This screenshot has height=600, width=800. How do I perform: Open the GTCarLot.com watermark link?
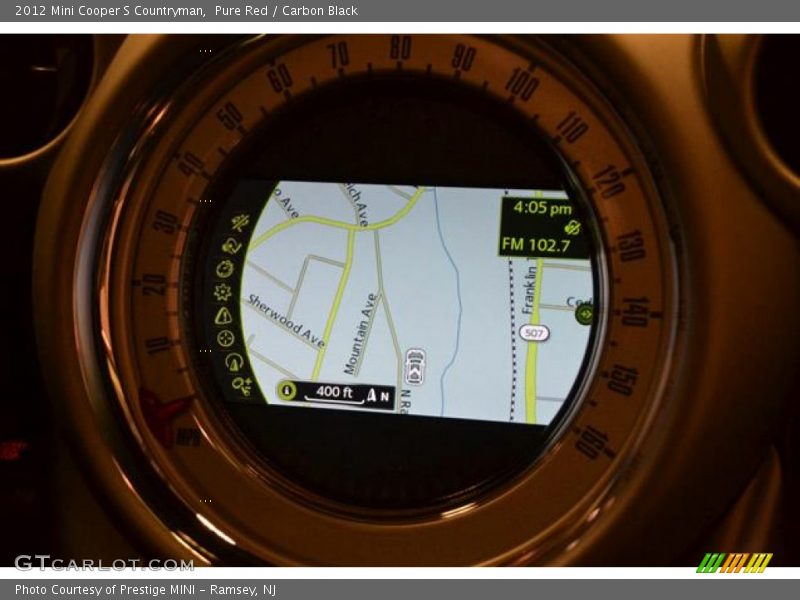coord(104,563)
